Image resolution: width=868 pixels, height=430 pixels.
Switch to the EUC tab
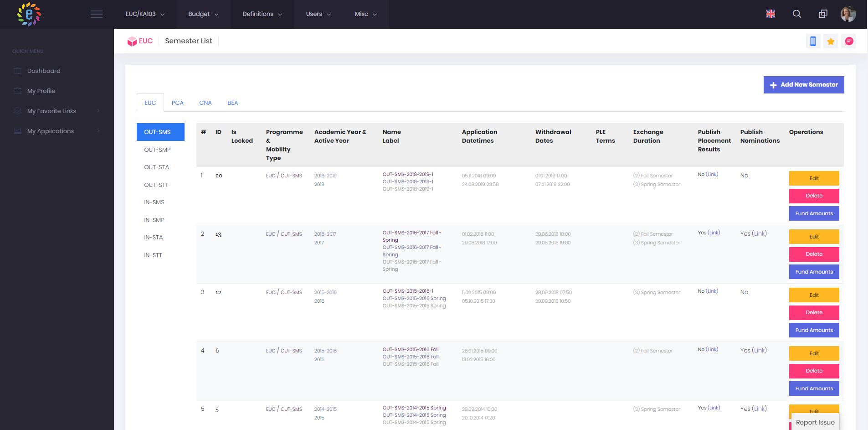point(150,103)
